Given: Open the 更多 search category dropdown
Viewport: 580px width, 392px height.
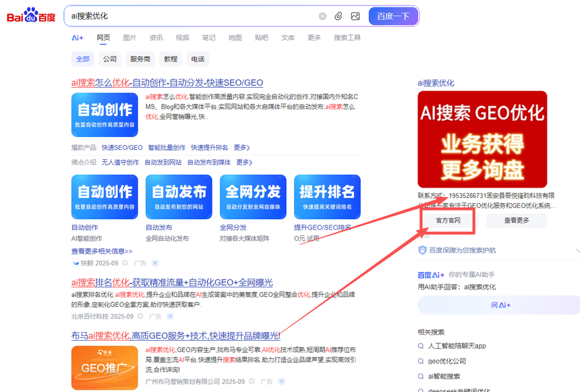Looking at the screenshot, I should click(x=314, y=38).
